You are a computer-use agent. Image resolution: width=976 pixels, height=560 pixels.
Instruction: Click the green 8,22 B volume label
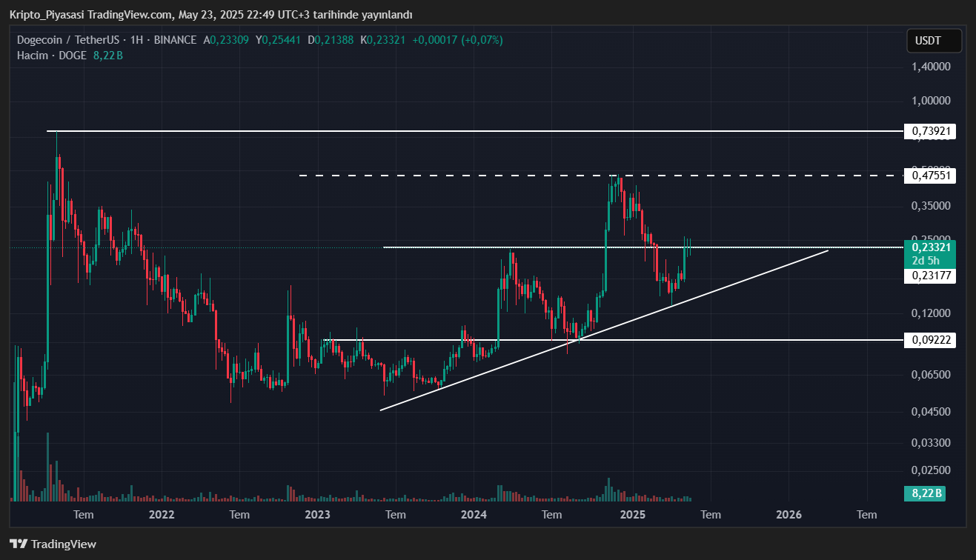(924, 493)
